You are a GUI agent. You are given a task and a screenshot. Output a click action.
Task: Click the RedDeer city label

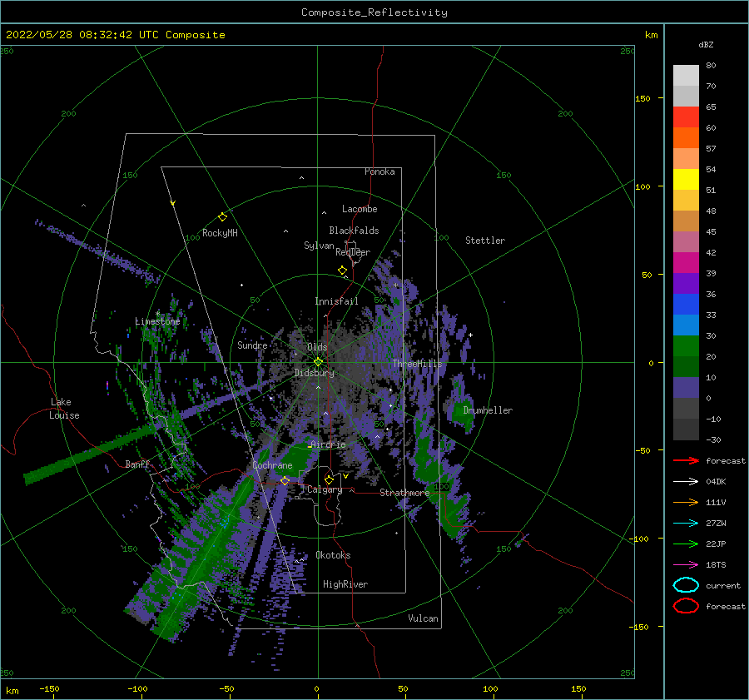(x=353, y=252)
